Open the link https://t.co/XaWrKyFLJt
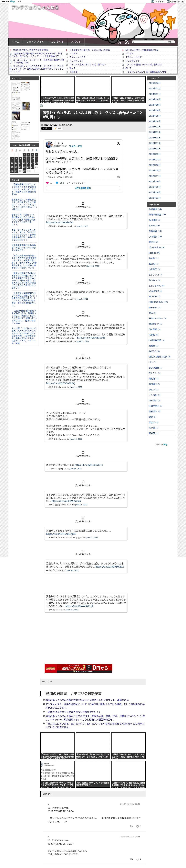Viewport: 186px width, 868px height. tap(79, 606)
